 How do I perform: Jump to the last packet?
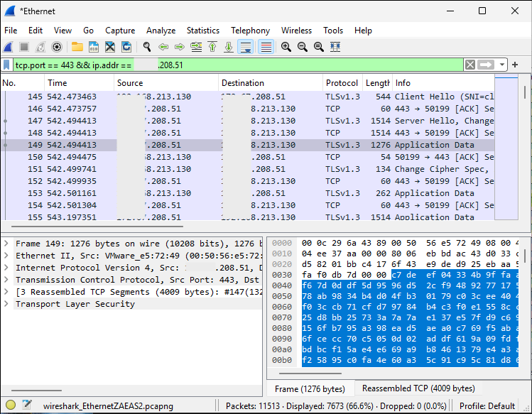229,47
